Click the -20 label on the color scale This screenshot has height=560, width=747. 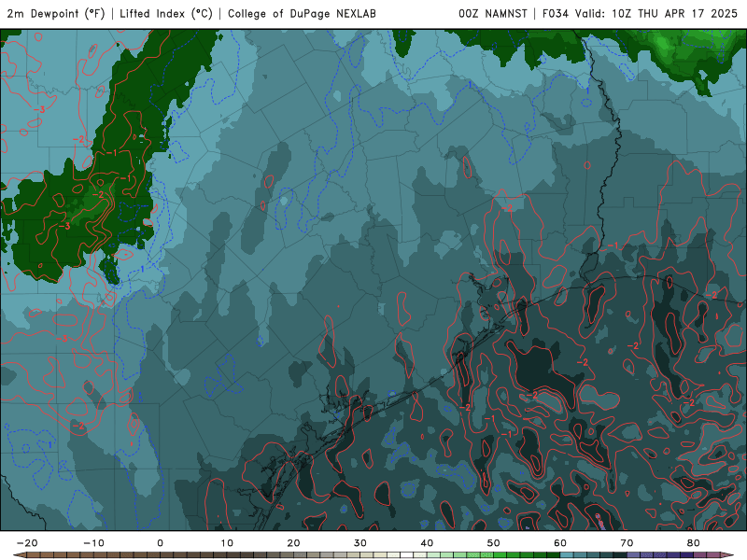27,543
